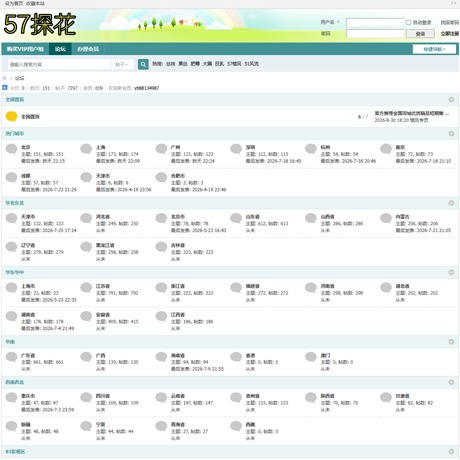Select the 论坛 navigation tab

tap(60, 49)
